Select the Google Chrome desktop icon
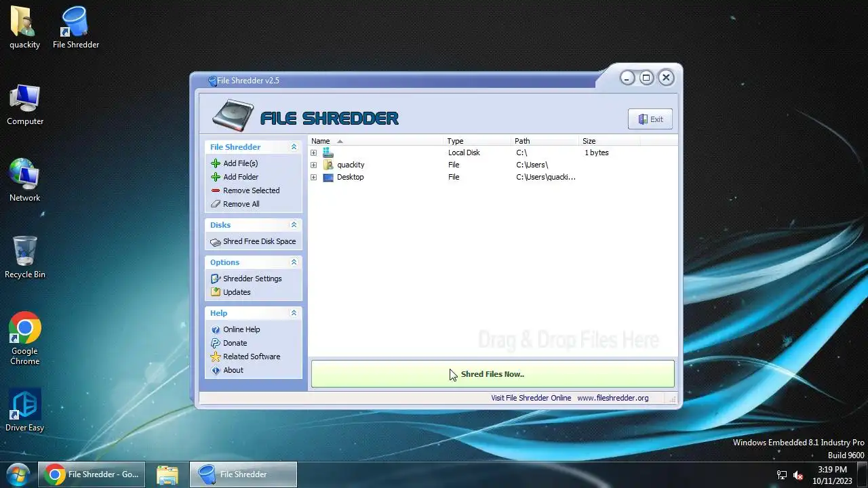This screenshot has height=488, width=868. [x=25, y=338]
